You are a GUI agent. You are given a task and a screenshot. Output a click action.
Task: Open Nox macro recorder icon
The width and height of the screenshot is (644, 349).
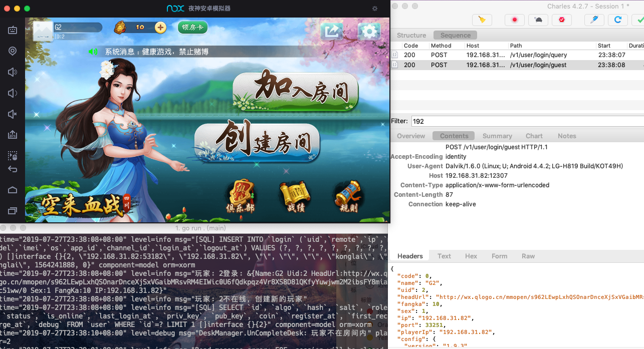(13, 156)
